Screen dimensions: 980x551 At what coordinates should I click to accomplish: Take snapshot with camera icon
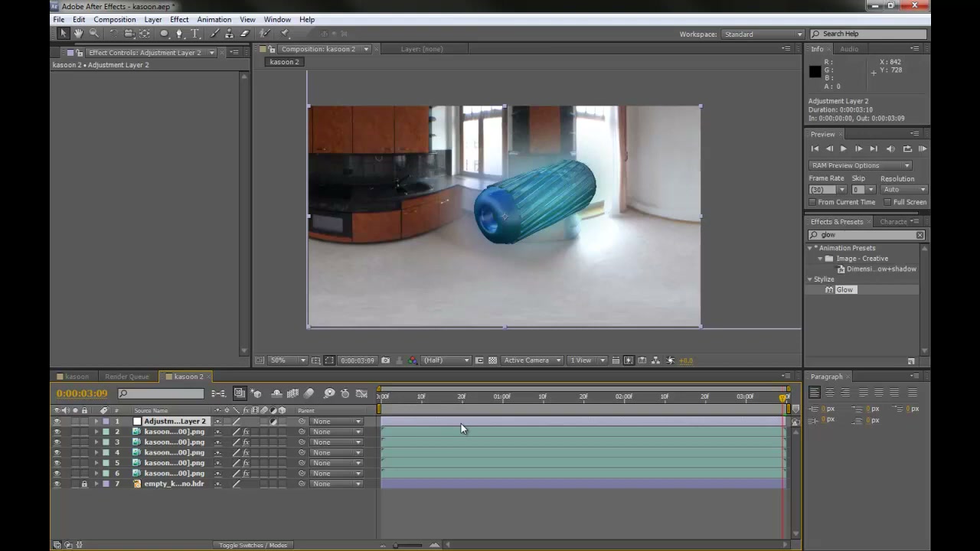pos(385,360)
